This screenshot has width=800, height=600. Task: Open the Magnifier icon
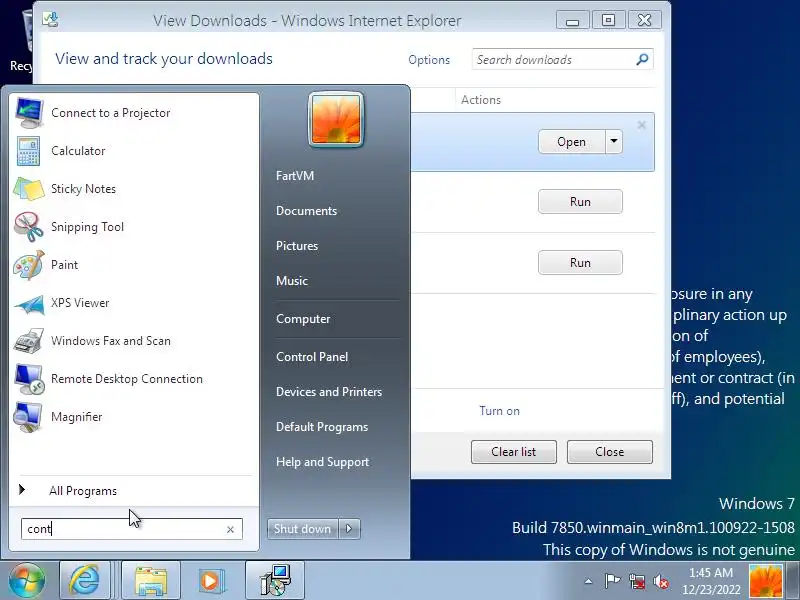click(x=28, y=417)
